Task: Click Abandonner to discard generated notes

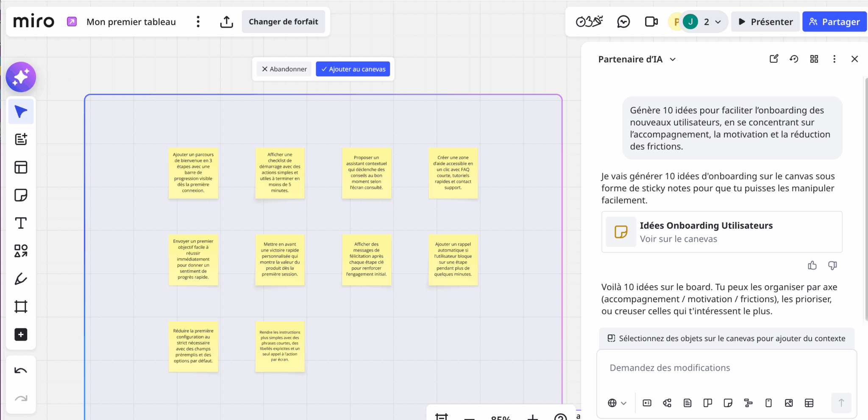Action: [x=284, y=69]
